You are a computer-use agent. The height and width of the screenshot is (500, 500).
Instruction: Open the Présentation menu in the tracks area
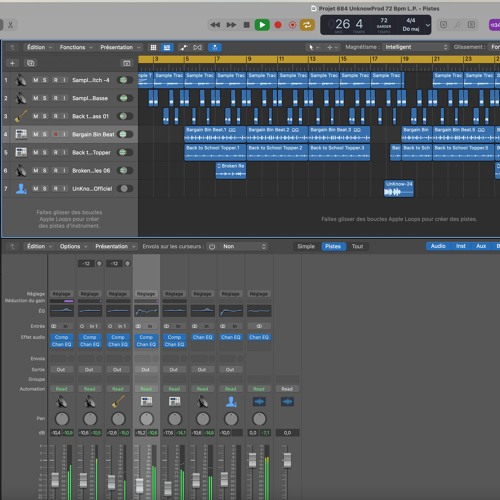120,47
